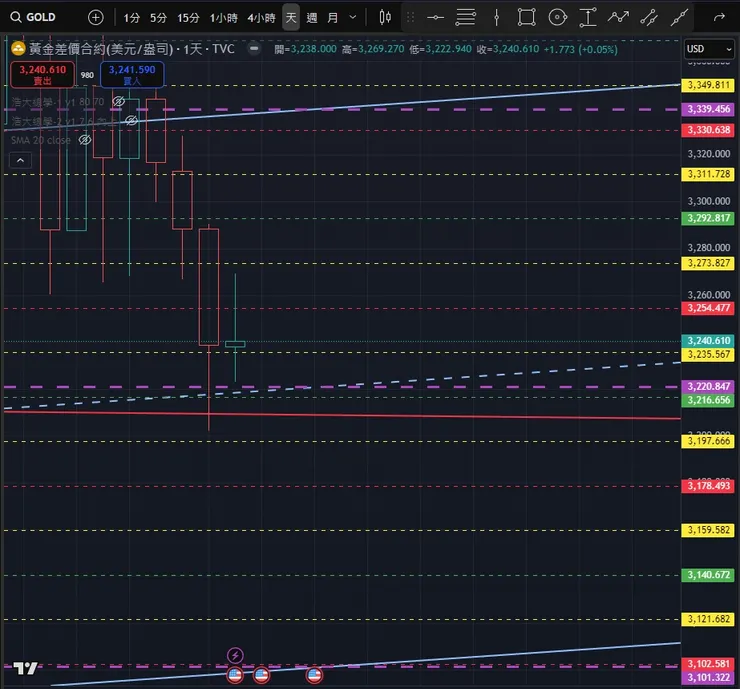
Task: Click the red 賣出 sell button
Action: (42, 75)
